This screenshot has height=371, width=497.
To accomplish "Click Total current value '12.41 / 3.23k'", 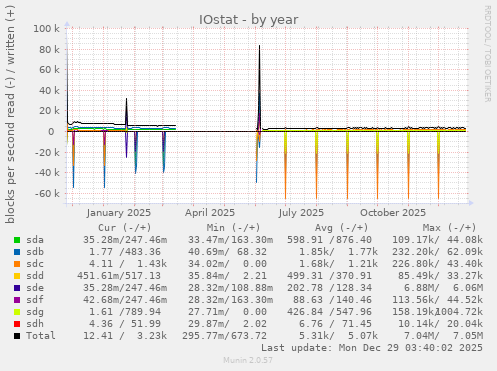I will click(x=125, y=336).
